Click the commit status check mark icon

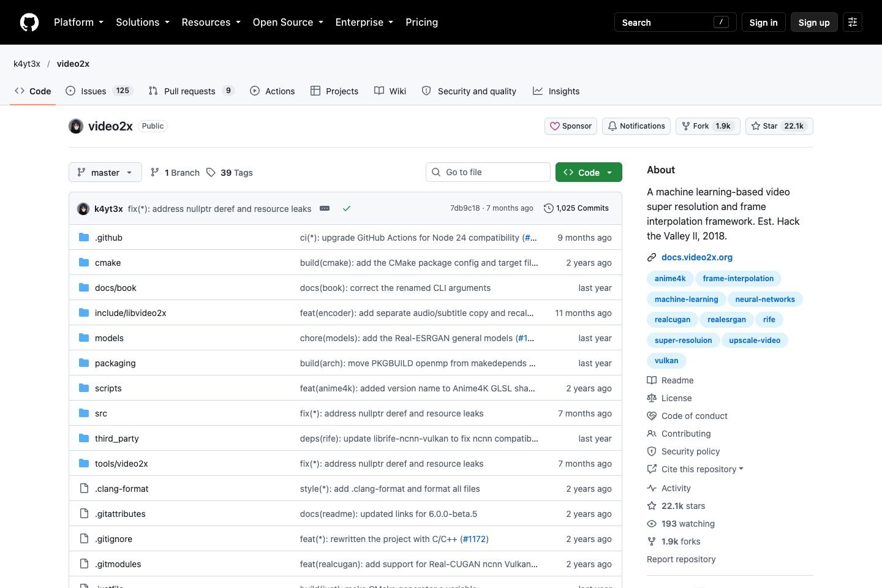(x=347, y=208)
